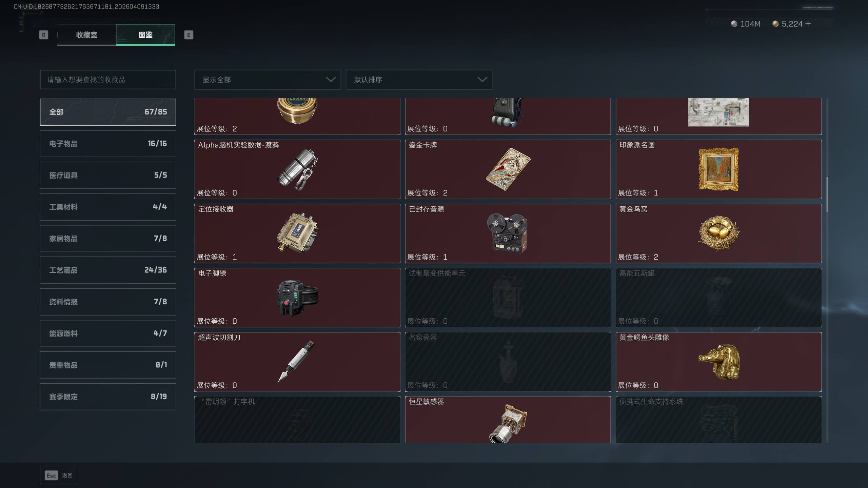
Task: Select the gilded card item icon
Action: coord(508,169)
